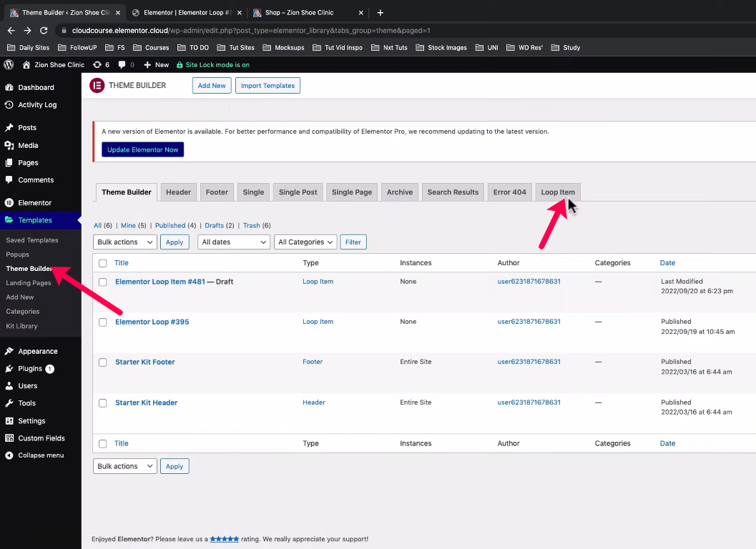This screenshot has height=549, width=756.
Task: Click the Elementor logo in Theme Builder header
Action: [x=97, y=85]
